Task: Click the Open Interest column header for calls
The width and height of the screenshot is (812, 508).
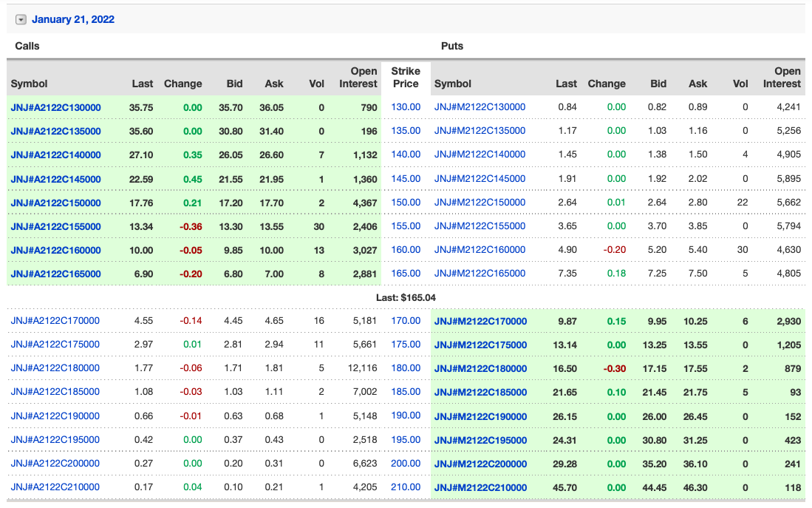Action: 358,77
